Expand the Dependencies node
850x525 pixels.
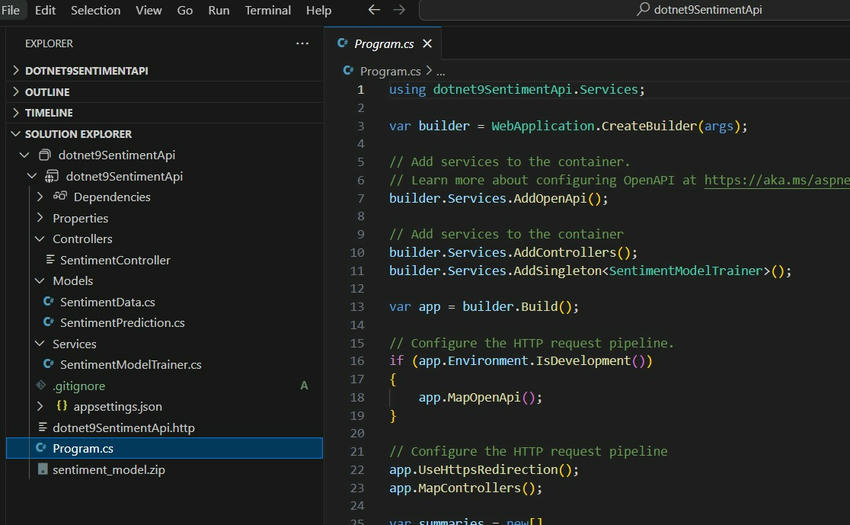[x=40, y=197]
